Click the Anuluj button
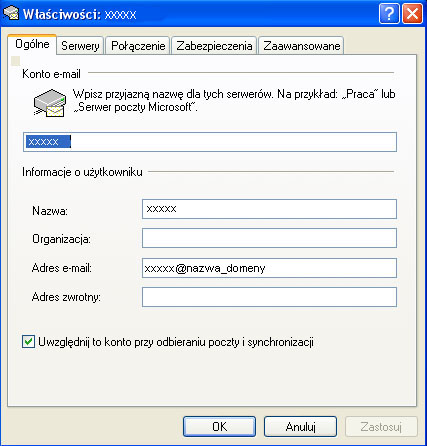427x446 pixels. [x=300, y=426]
